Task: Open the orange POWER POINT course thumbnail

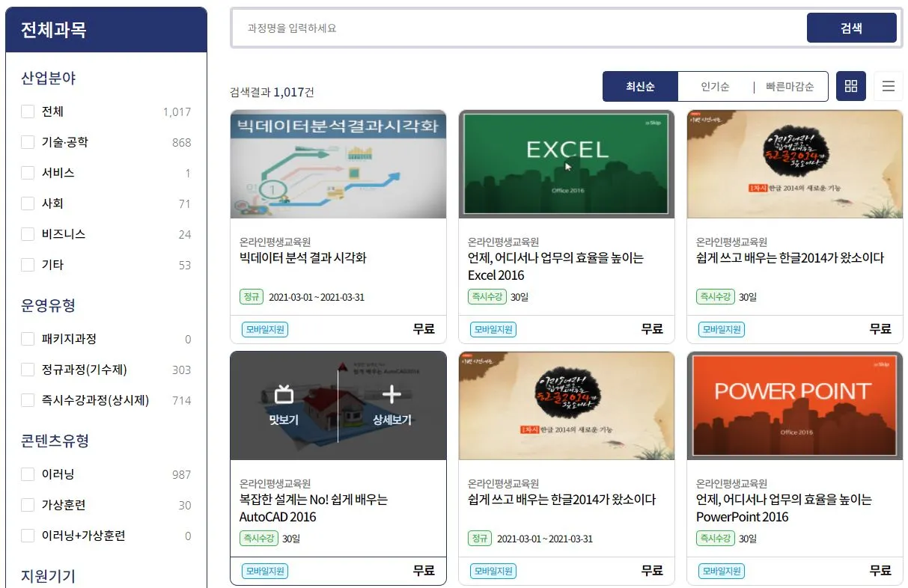Action: click(x=795, y=406)
